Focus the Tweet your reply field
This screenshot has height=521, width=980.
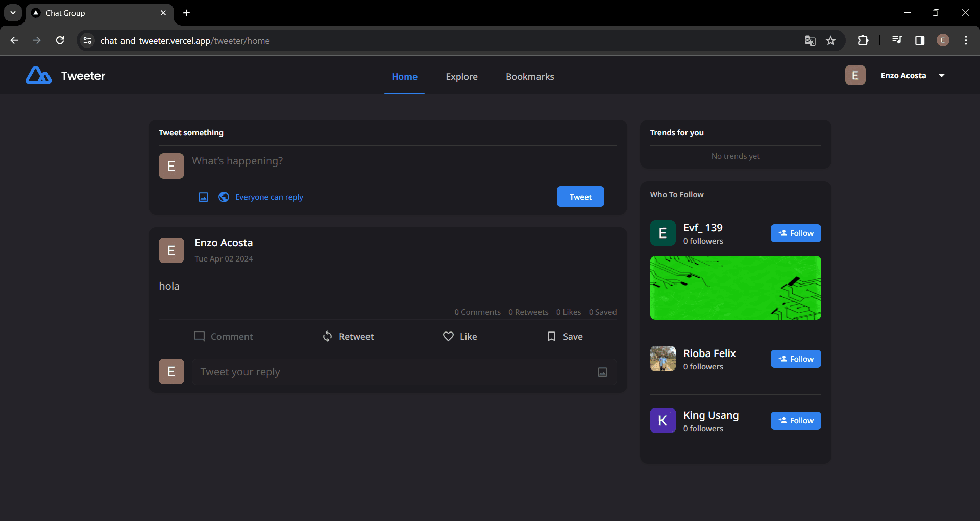tap(393, 372)
